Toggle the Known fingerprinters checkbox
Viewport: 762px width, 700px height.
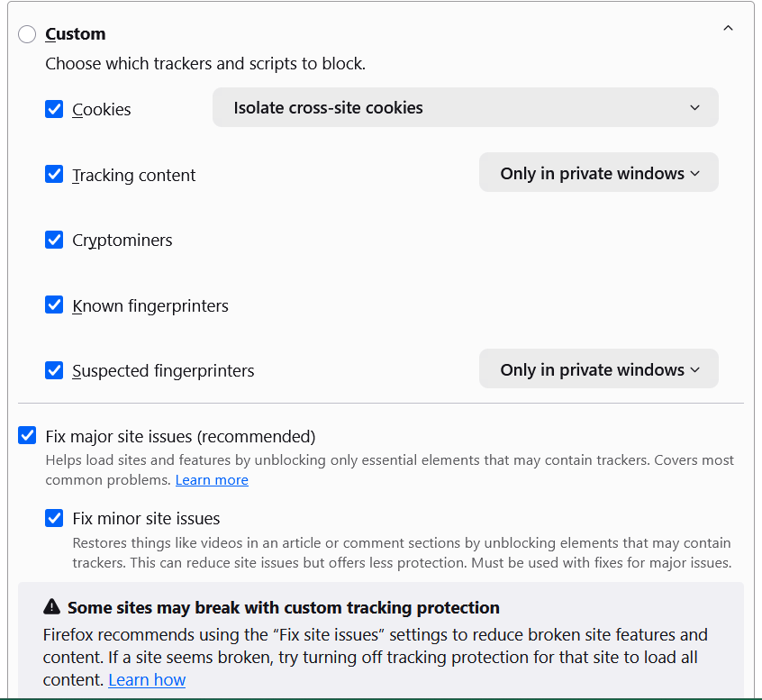(54, 305)
